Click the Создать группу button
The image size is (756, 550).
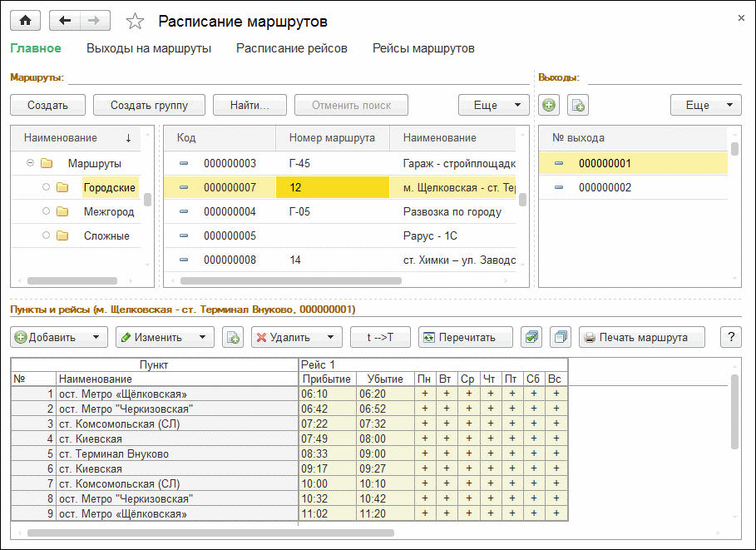[x=149, y=105]
